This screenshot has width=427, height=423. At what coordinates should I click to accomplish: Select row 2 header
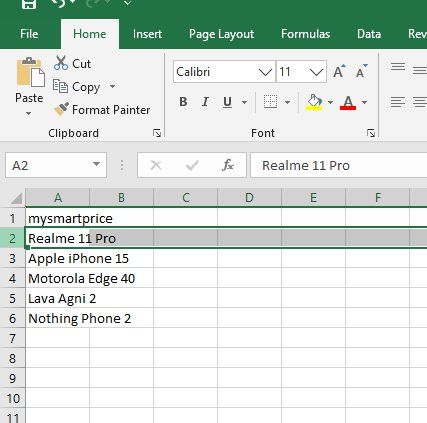(x=13, y=238)
